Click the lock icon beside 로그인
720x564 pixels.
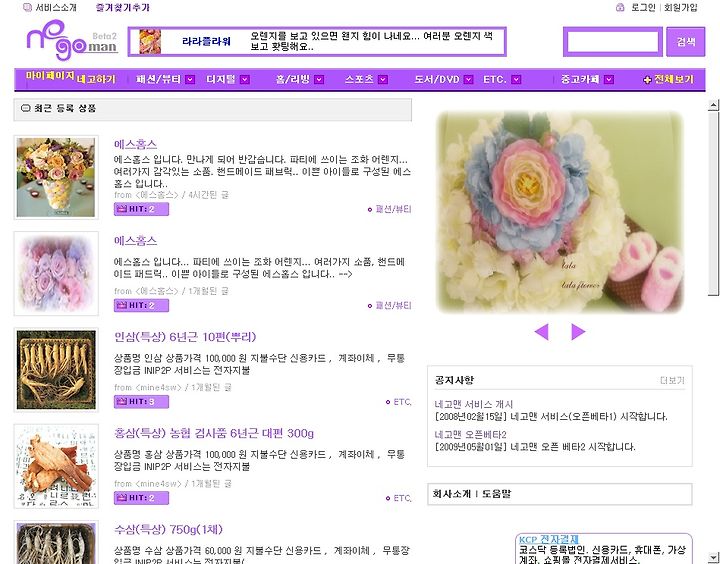coord(620,7)
